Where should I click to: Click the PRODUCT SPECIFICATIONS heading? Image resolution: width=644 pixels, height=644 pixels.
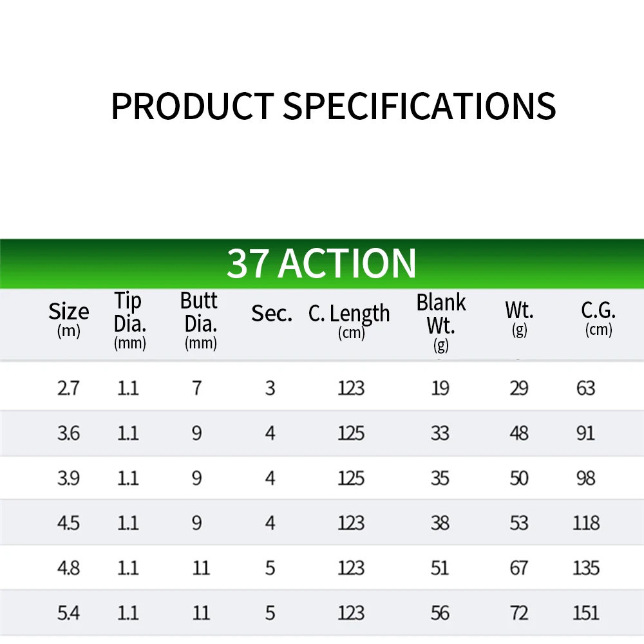coord(333,106)
